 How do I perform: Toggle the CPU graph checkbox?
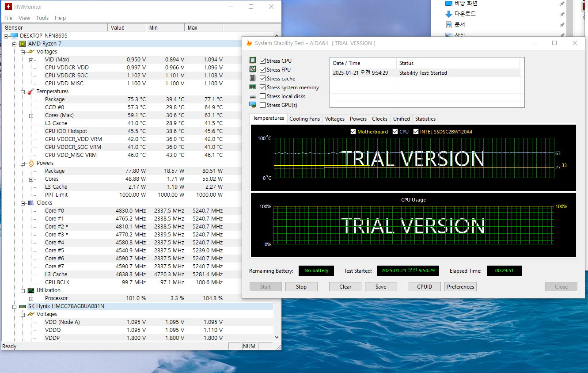click(395, 132)
